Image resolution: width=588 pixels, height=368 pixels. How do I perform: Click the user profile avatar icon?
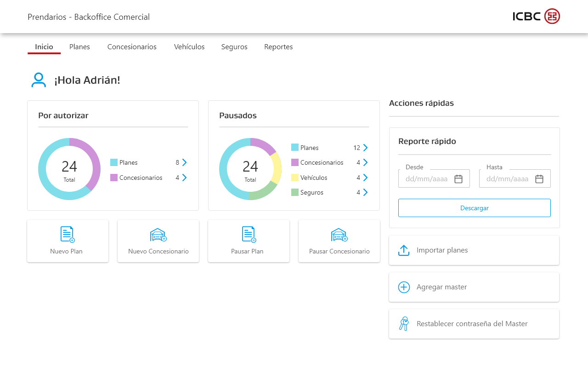click(39, 80)
